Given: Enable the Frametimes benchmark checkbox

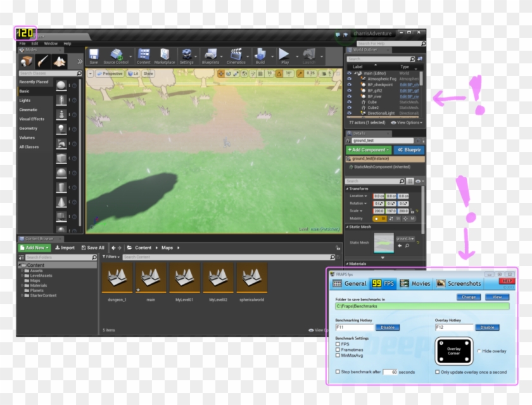Looking at the screenshot, I should click(338, 350).
